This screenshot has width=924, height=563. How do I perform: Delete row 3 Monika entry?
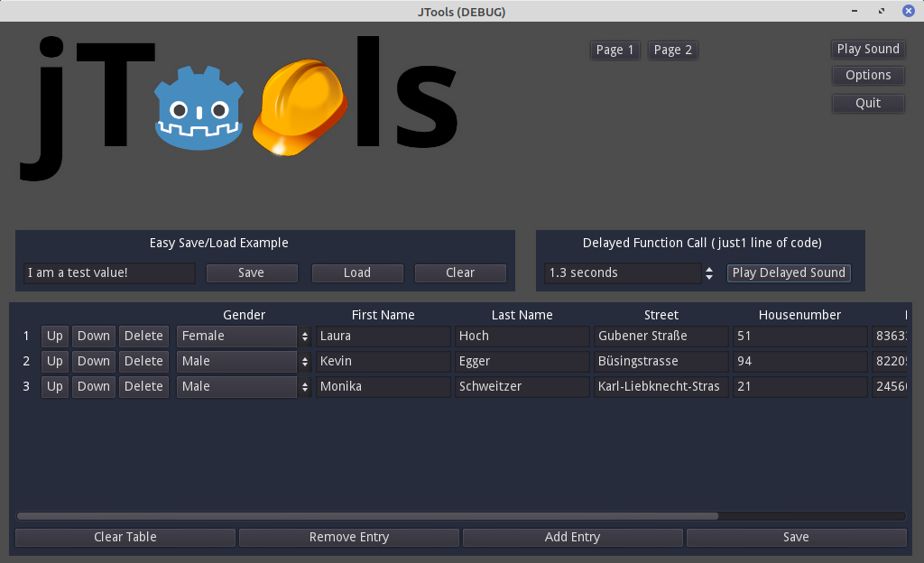click(143, 386)
